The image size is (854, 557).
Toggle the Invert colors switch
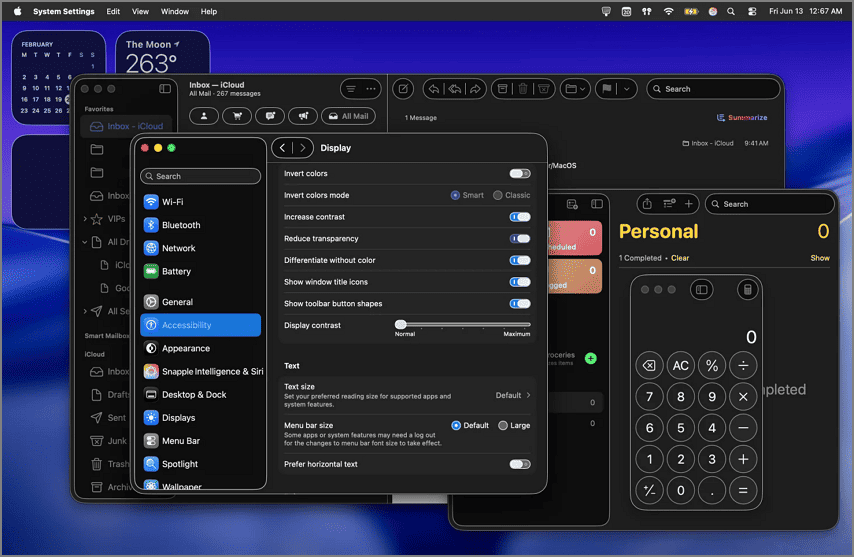[520, 174]
